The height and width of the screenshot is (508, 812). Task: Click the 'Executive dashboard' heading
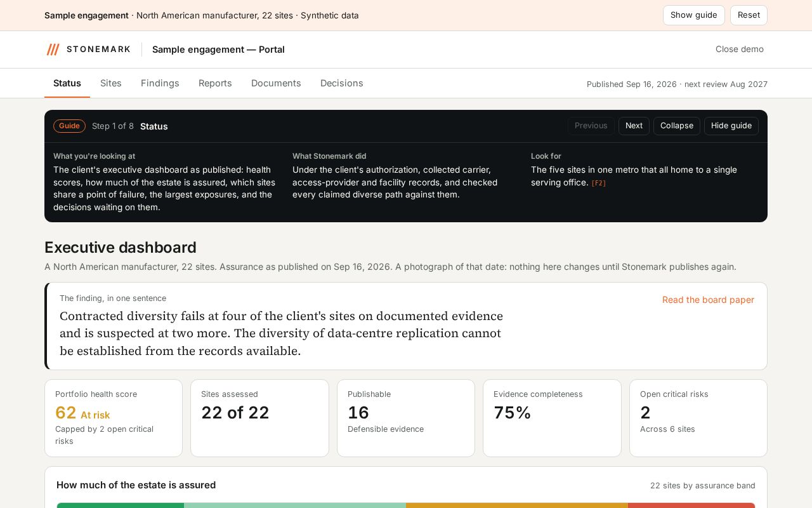121,248
